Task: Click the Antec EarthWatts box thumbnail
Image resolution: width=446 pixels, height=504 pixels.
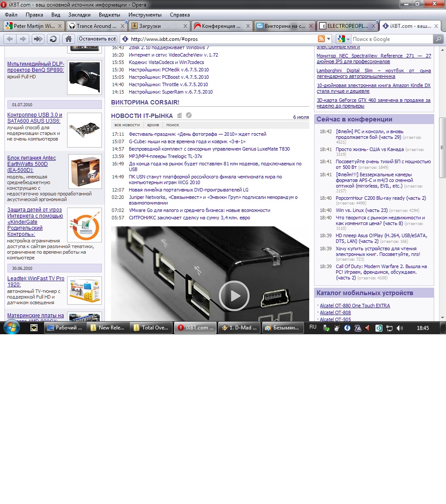Action: [x=85, y=171]
